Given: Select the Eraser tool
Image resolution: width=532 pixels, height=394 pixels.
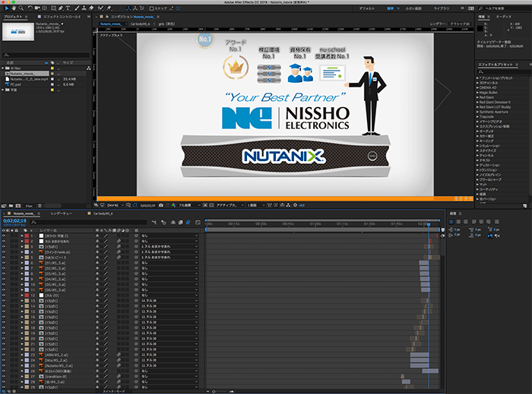Looking at the screenshot, I should (x=90, y=8).
